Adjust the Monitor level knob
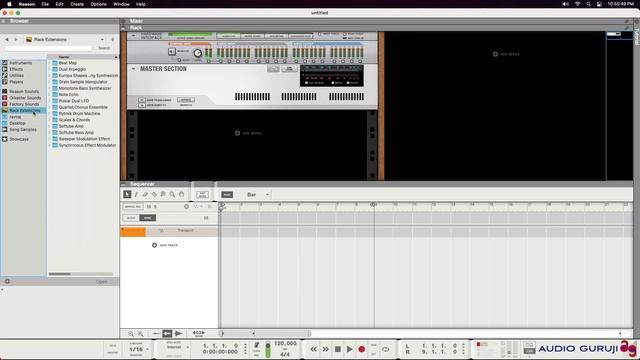Image resolution: width=640 pixels, height=360 pixels. coord(198,53)
